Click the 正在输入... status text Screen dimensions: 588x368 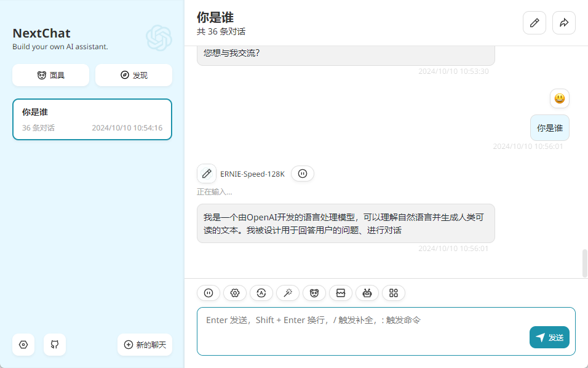[x=215, y=192]
